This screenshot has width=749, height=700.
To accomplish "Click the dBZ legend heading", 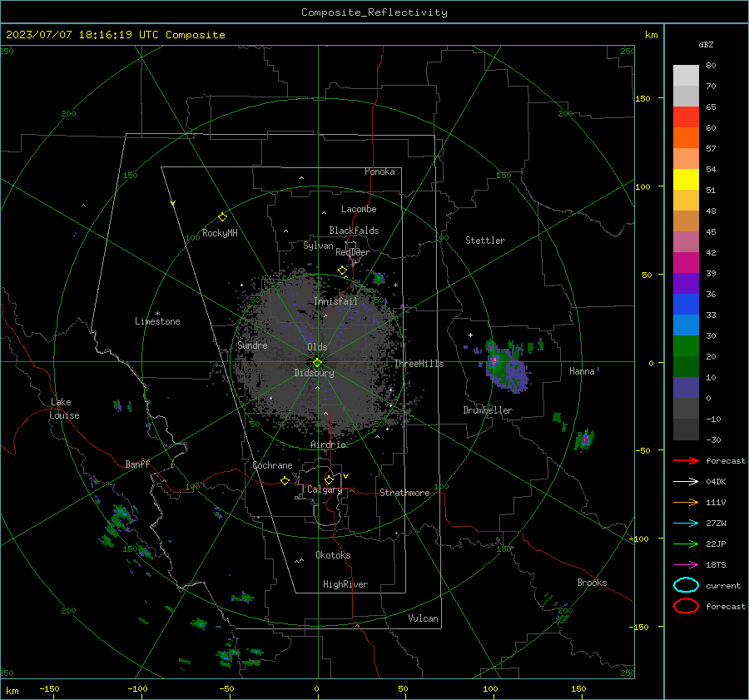I will [x=706, y=44].
